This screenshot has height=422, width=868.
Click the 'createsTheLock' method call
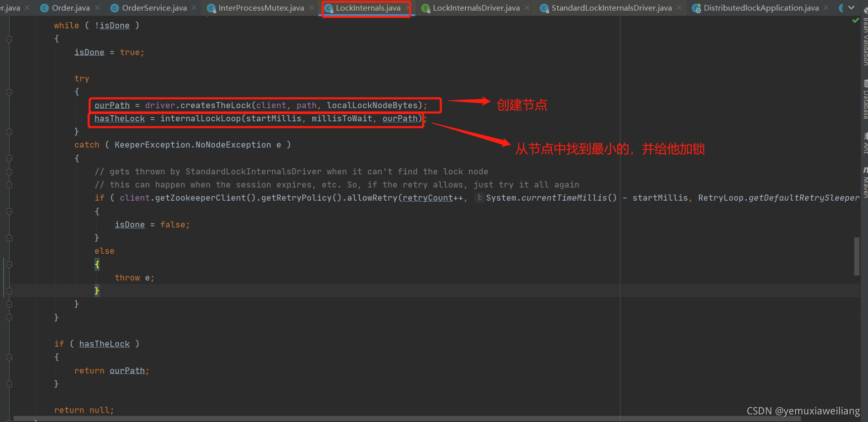tap(216, 105)
